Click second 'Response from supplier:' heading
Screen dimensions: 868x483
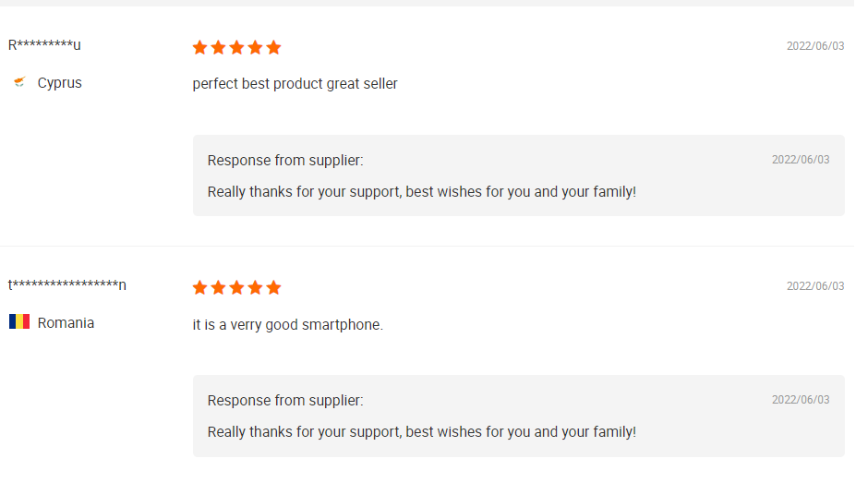click(285, 401)
